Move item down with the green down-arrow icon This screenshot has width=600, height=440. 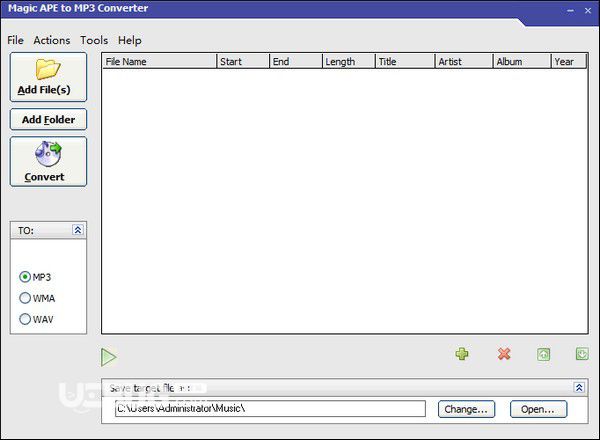[x=582, y=354]
